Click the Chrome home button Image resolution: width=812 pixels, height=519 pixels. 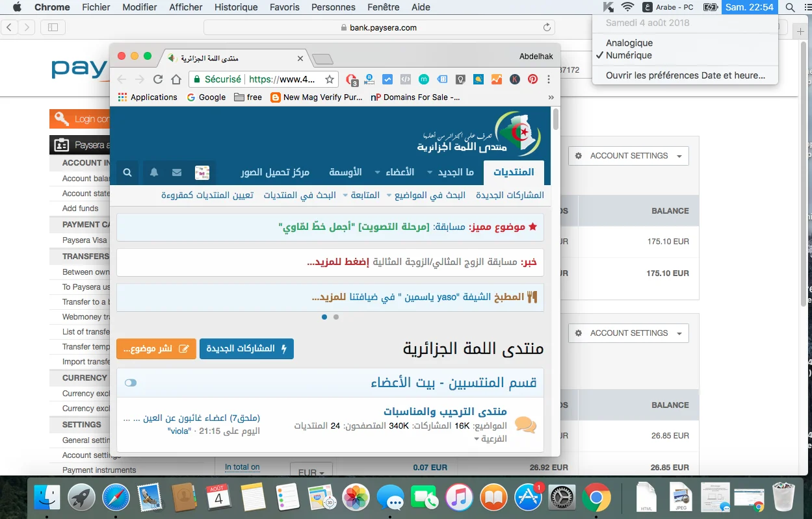[176, 79]
